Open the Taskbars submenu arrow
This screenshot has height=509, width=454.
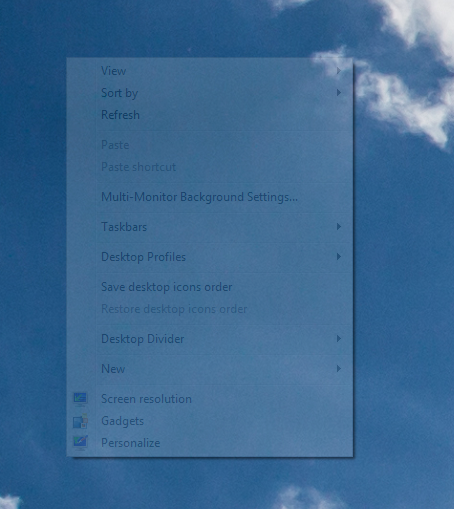point(339,227)
